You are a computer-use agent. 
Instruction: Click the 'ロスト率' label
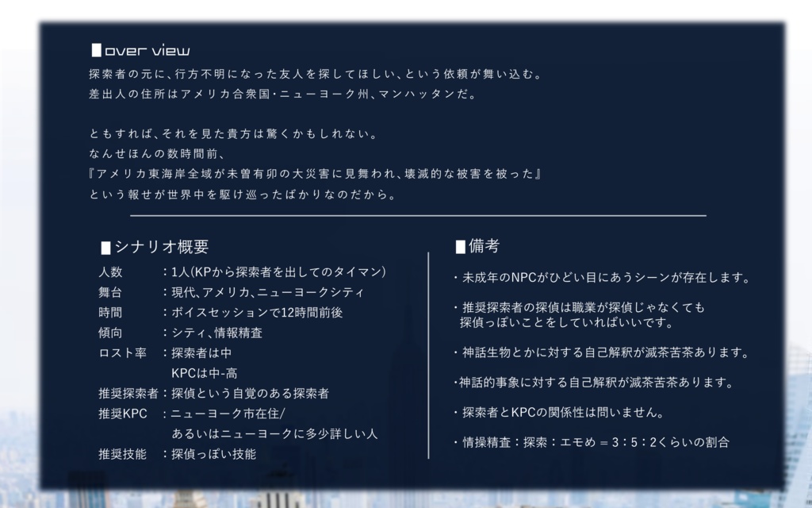[123, 353]
